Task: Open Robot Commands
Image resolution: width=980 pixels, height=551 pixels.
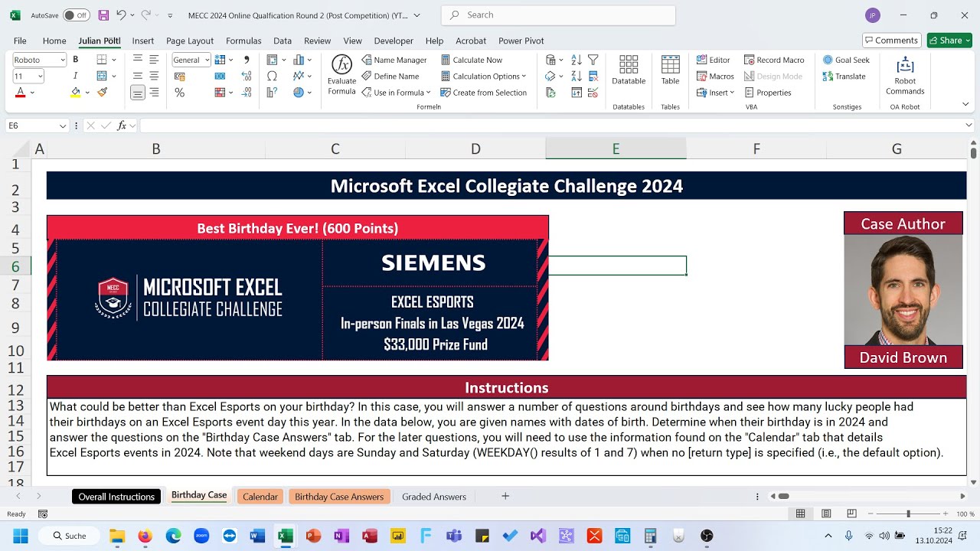Action: (905, 76)
